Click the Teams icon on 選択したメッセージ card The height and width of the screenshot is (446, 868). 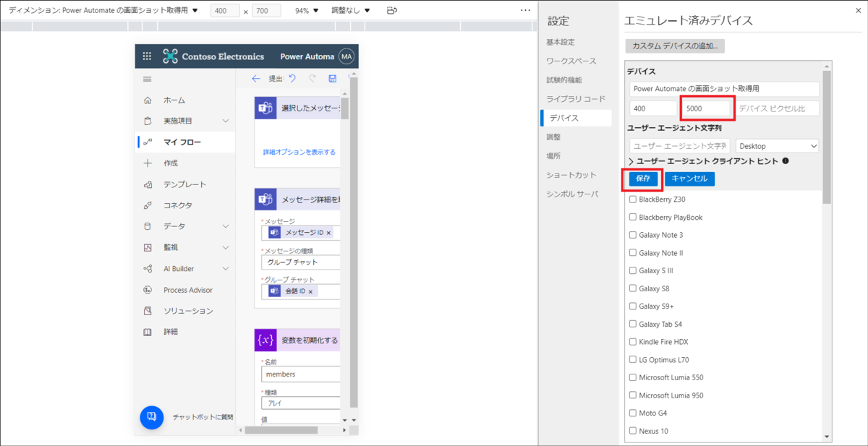tap(265, 108)
